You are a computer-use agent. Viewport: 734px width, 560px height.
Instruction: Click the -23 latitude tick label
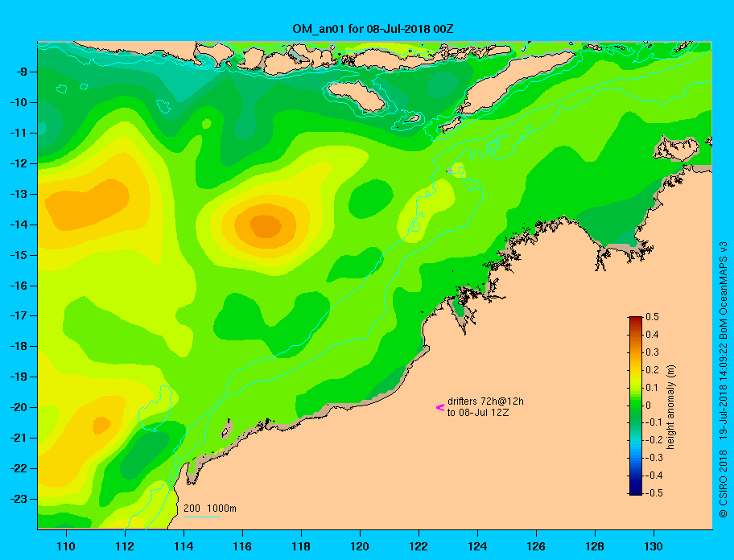pyautogui.click(x=19, y=499)
